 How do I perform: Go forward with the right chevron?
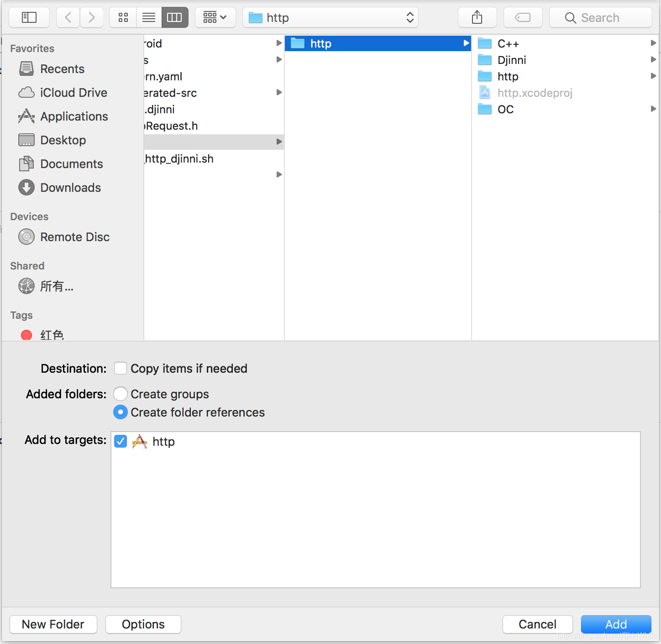pos(92,17)
